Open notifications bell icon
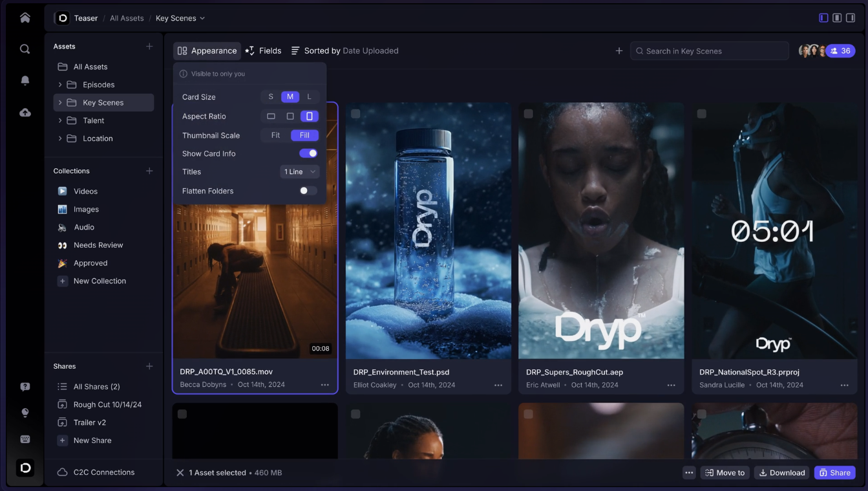 (25, 81)
